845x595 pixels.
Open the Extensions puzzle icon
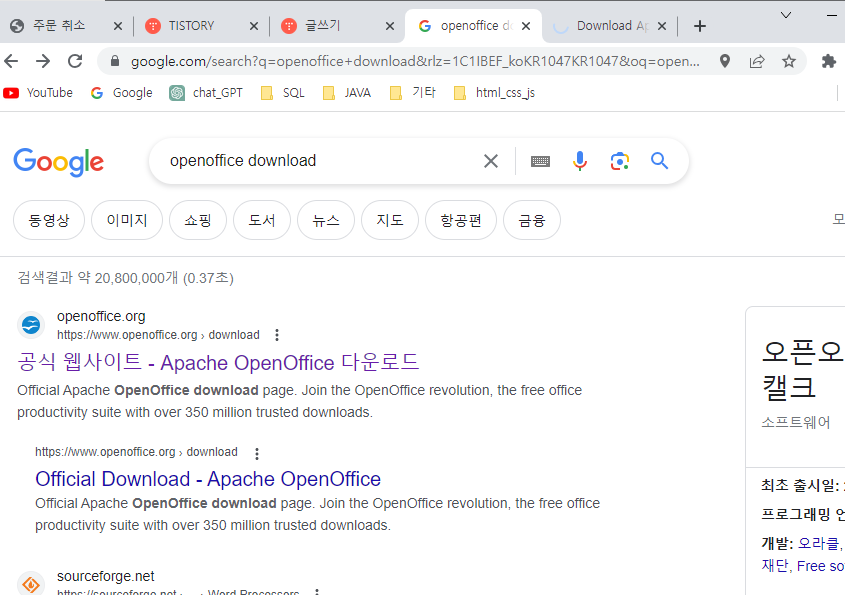pos(829,61)
